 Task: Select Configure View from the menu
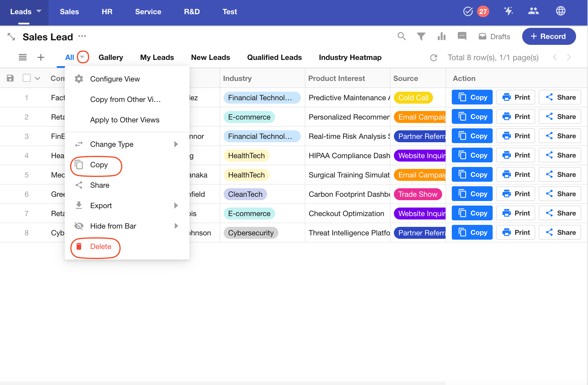[x=115, y=79]
